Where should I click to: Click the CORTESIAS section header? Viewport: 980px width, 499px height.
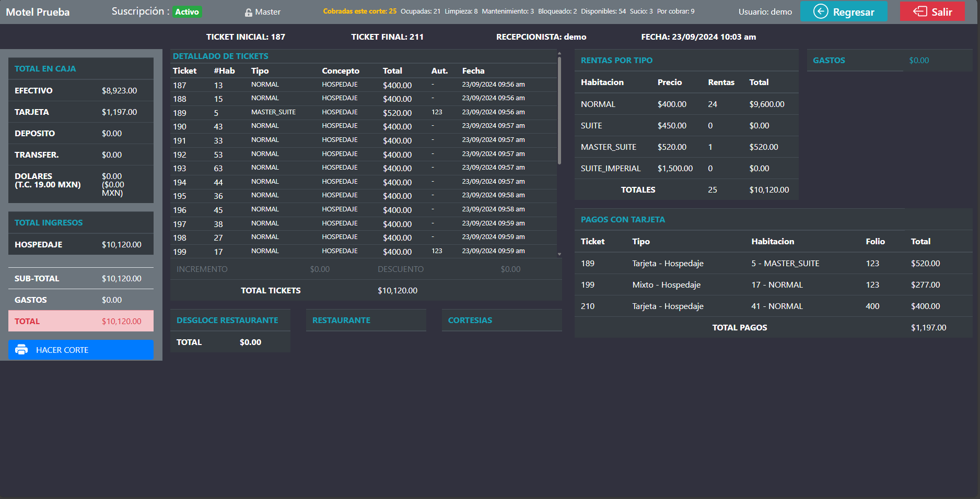click(470, 320)
